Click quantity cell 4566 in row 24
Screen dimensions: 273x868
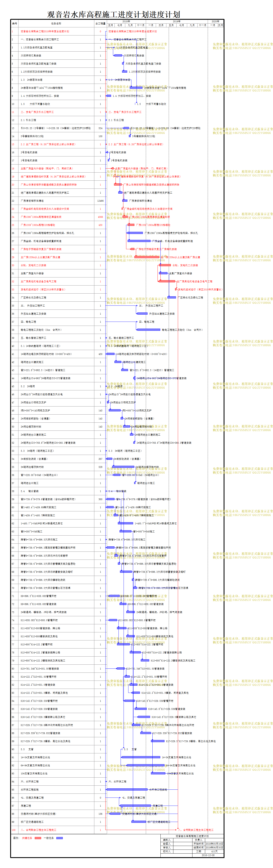[100, 217]
